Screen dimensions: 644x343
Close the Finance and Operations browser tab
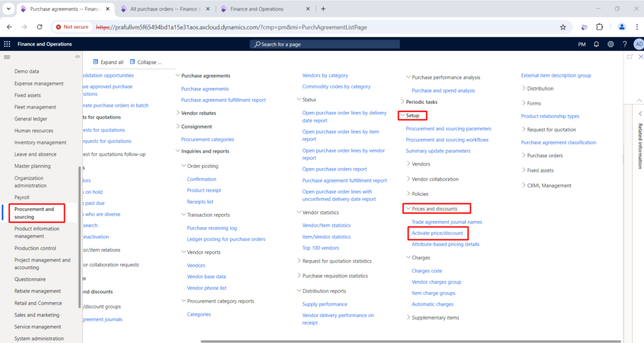(308, 9)
